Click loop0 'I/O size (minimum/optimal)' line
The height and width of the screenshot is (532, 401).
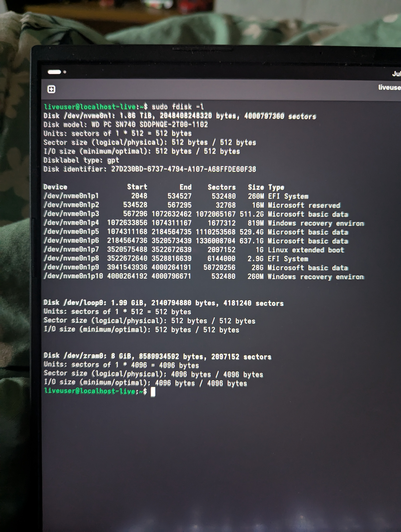pyautogui.click(x=141, y=329)
